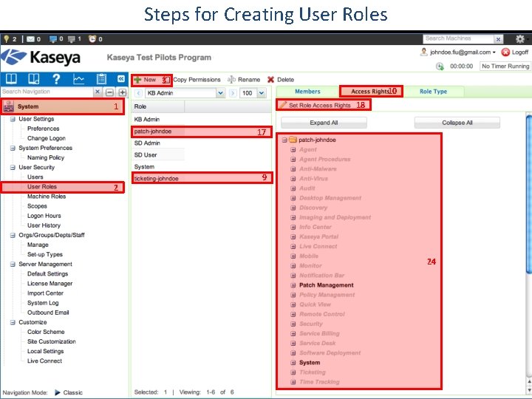The height and width of the screenshot is (399, 532).
Task: Switch to the Role Type tab
Action: point(433,92)
